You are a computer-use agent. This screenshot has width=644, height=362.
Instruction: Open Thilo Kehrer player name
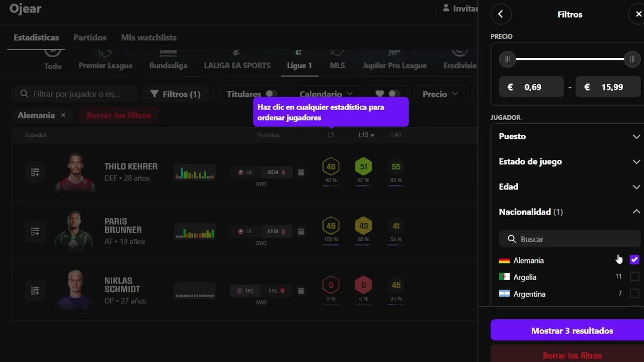[131, 166]
